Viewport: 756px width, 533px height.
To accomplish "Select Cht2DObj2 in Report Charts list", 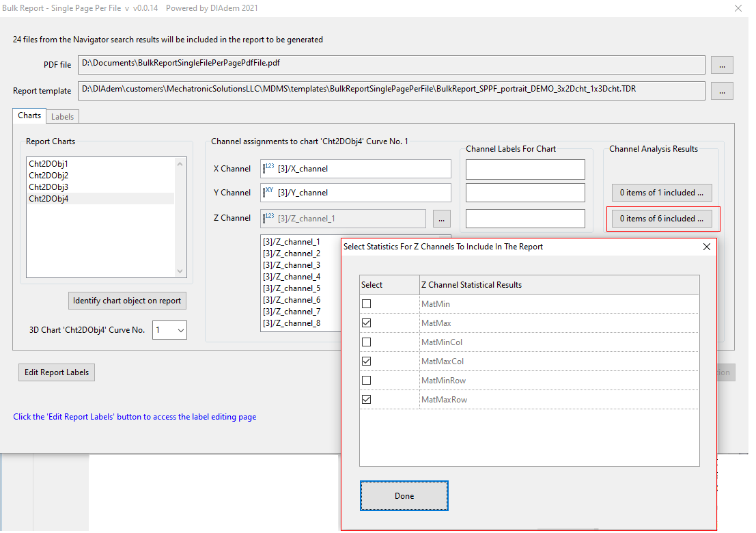I will click(x=48, y=176).
